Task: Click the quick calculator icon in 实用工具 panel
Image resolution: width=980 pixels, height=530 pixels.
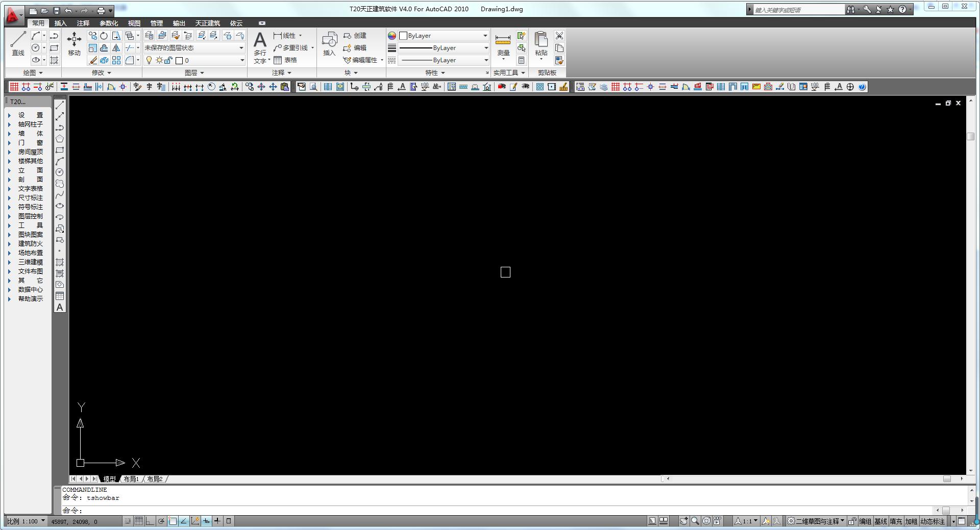Action: pos(521,60)
